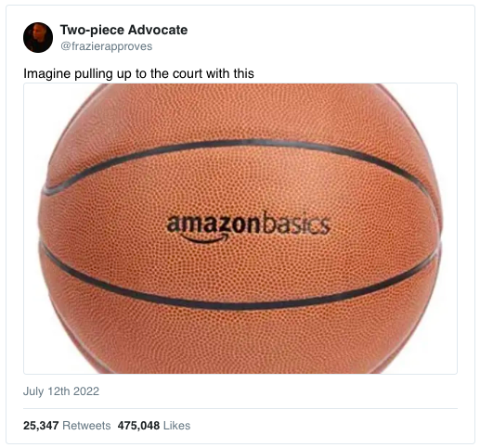The width and height of the screenshot is (480, 448).
Task: View the Likes label list
Action: tap(176, 426)
